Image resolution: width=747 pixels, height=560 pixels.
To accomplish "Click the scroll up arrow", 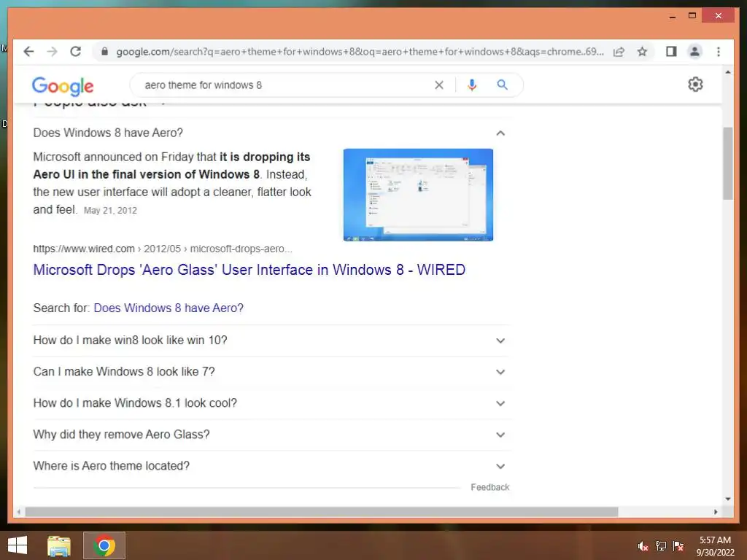I will [727, 72].
